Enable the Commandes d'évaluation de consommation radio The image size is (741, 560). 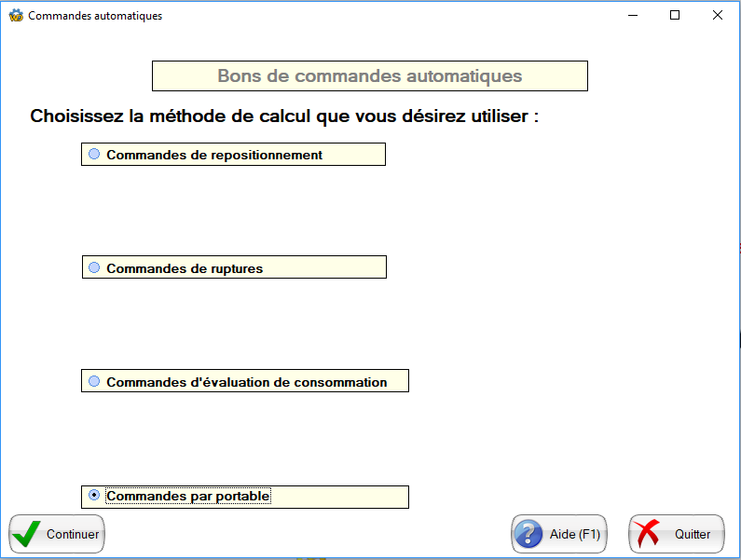(x=94, y=382)
